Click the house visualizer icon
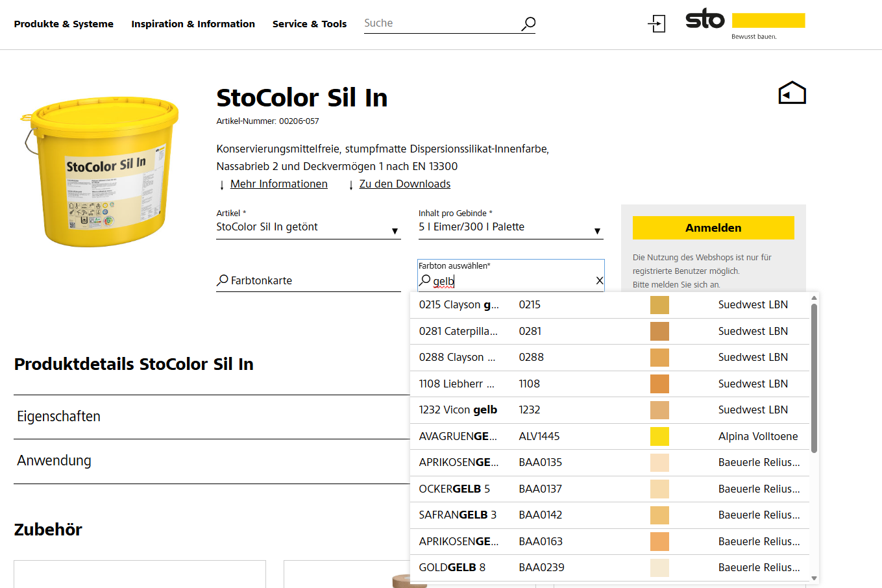 (x=792, y=93)
